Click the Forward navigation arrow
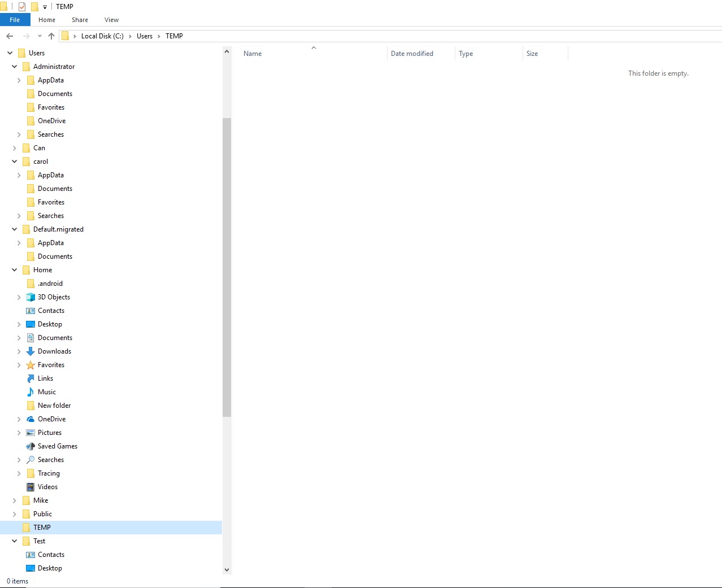 (x=26, y=36)
